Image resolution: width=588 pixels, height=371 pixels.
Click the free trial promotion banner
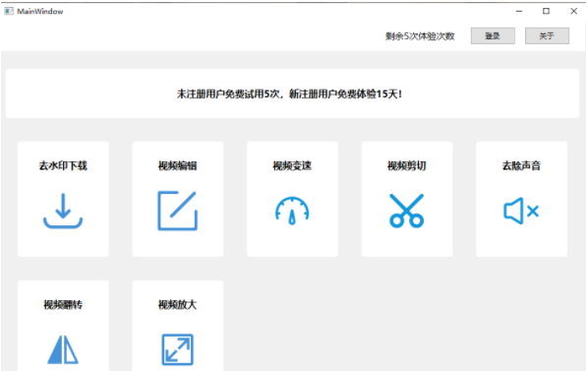tap(292, 93)
